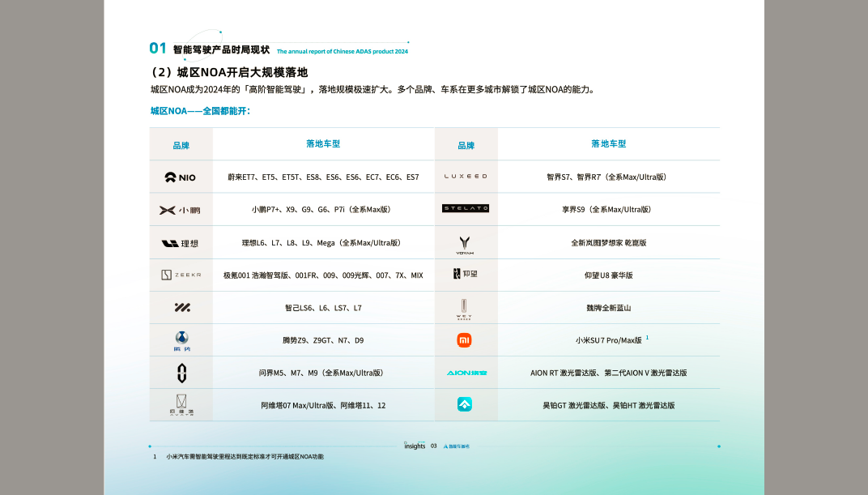Click the 仰望 Yangwang logo
The height and width of the screenshot is (495, 868).
click(x=465, y=274)
